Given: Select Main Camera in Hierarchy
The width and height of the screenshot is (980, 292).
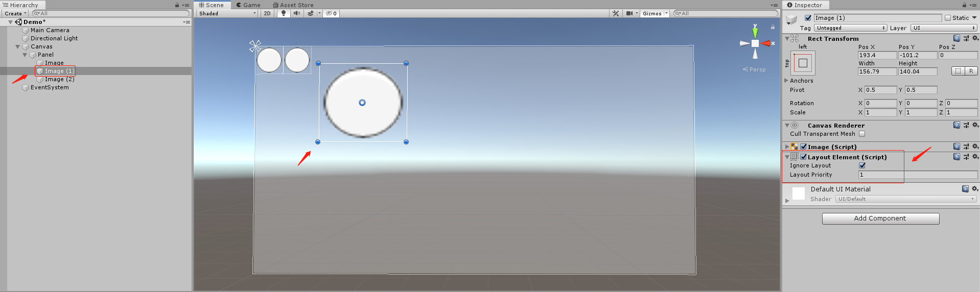Looking at the screenshot, I should coord(50,30).
